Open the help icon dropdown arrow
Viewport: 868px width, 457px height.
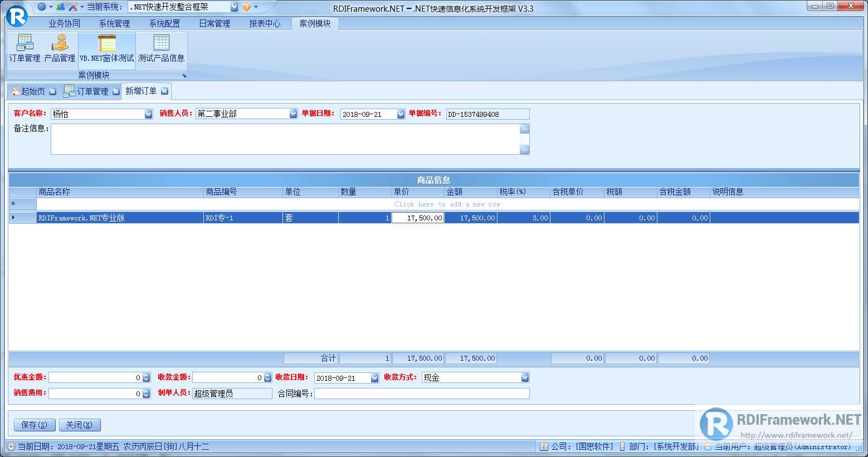[x=256, y=7]
